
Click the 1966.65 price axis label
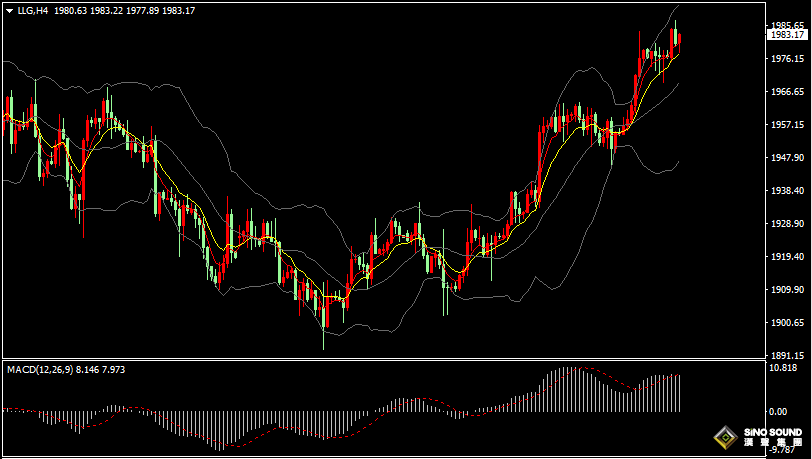tap(788, 91)
